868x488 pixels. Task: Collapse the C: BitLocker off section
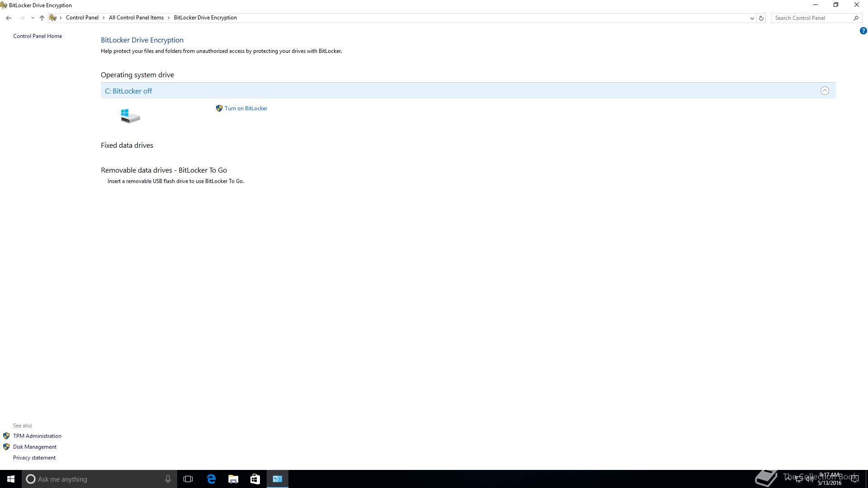825,91
